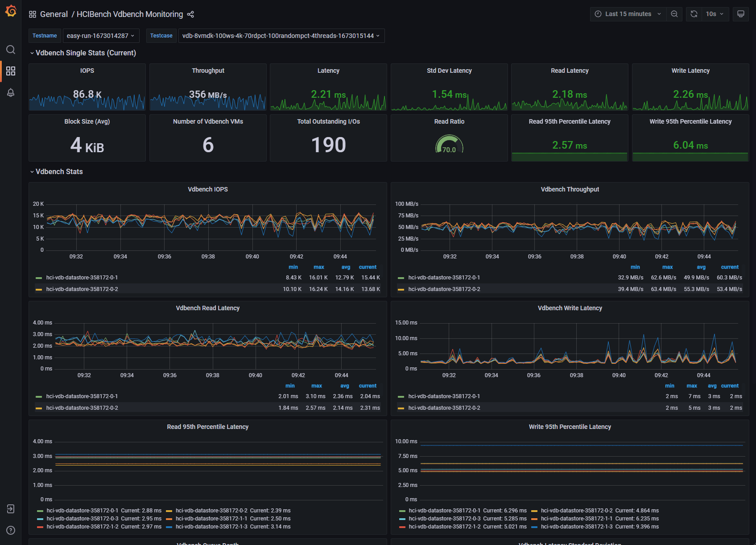Refresh the dashboard manually
This screenshot has height=545, width=756.
[693, 14]
